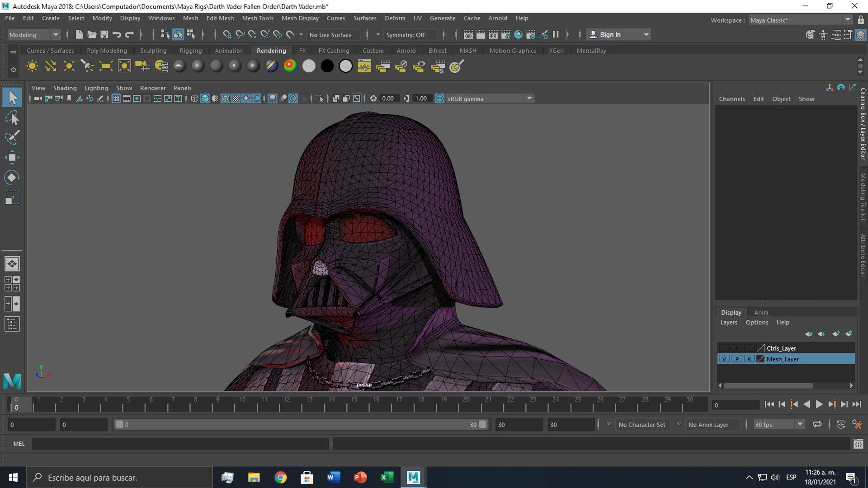
Task: Open the Modeling menu set dropdown
Action: (x=34, y=34)
